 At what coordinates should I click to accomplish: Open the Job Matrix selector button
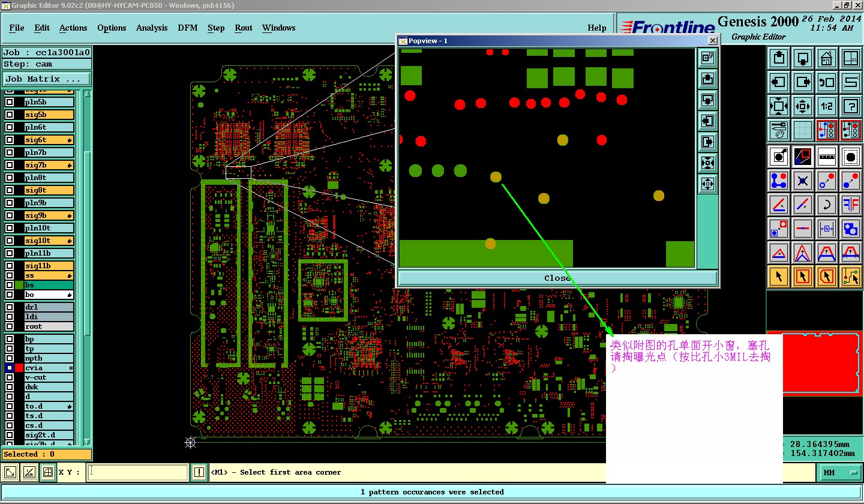[47, 79]
